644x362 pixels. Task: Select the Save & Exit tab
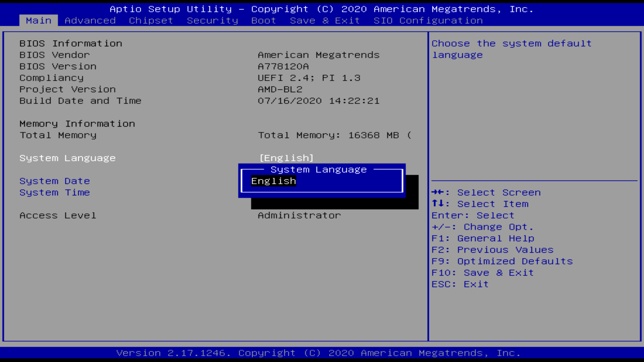pyautogui.click(x=325, y=20)
